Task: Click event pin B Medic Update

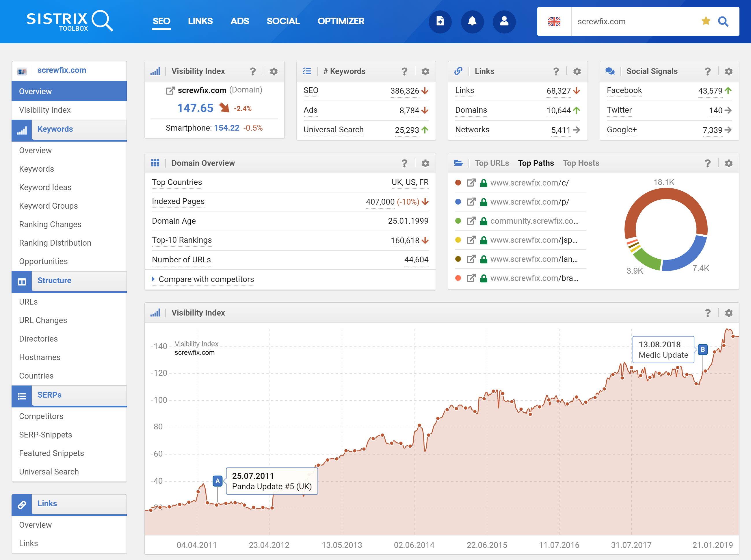Action: pyautogui.click(x=702, y=349)
